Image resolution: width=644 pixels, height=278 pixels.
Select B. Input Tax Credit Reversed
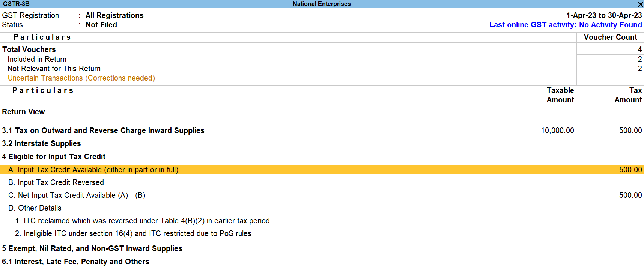coord(56,182)
